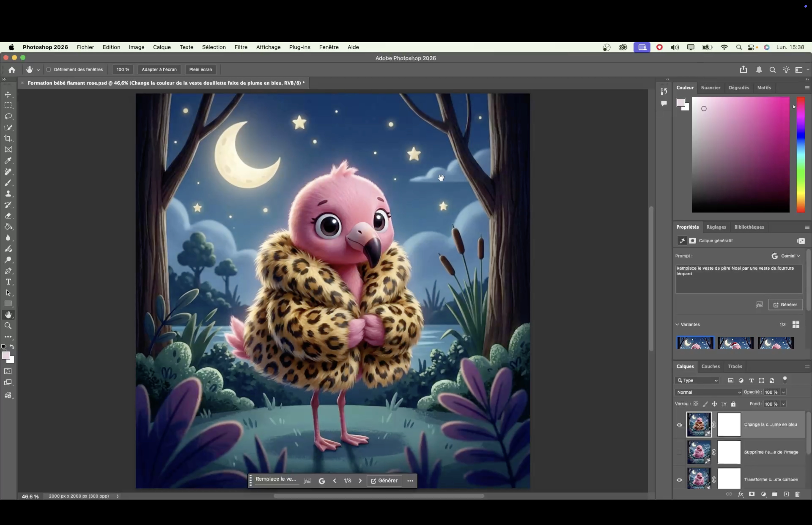Enable Défilement des fenêtres checkbox
The image size is (812, 525).
(x=49, y=70)
